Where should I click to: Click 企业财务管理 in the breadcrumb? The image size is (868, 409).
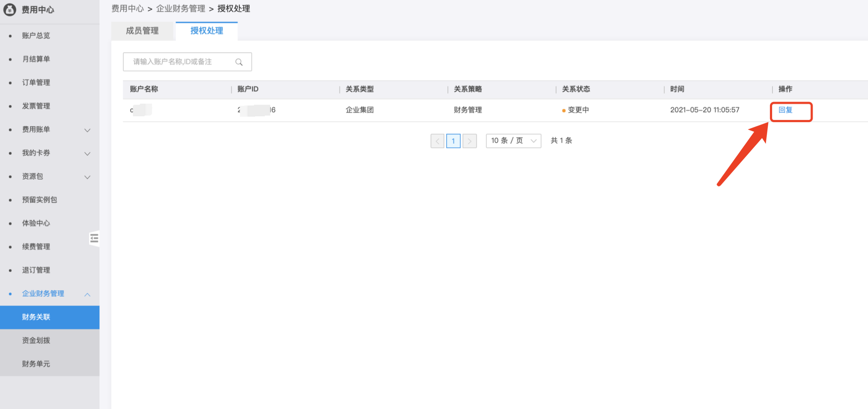pyautogui.click(x=181, y=9)
